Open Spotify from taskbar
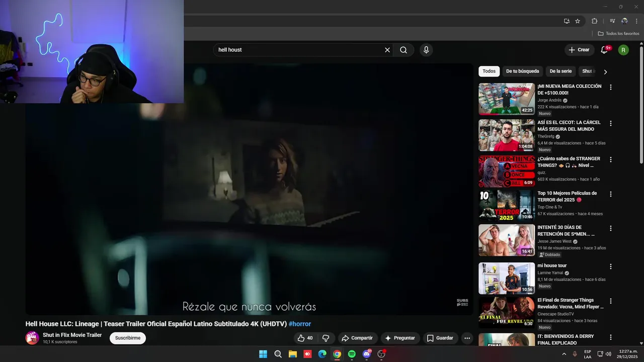 click(x=352, y=354)
